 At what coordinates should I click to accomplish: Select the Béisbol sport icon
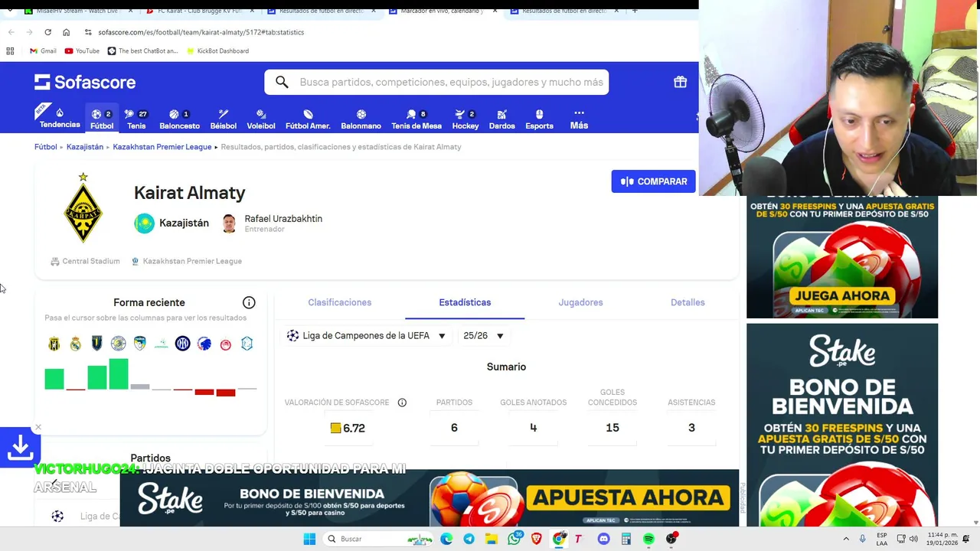223,119
